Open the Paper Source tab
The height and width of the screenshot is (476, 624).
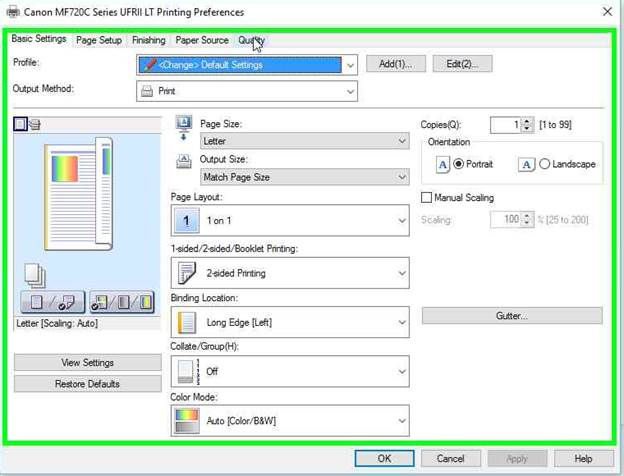click(202, 40)
